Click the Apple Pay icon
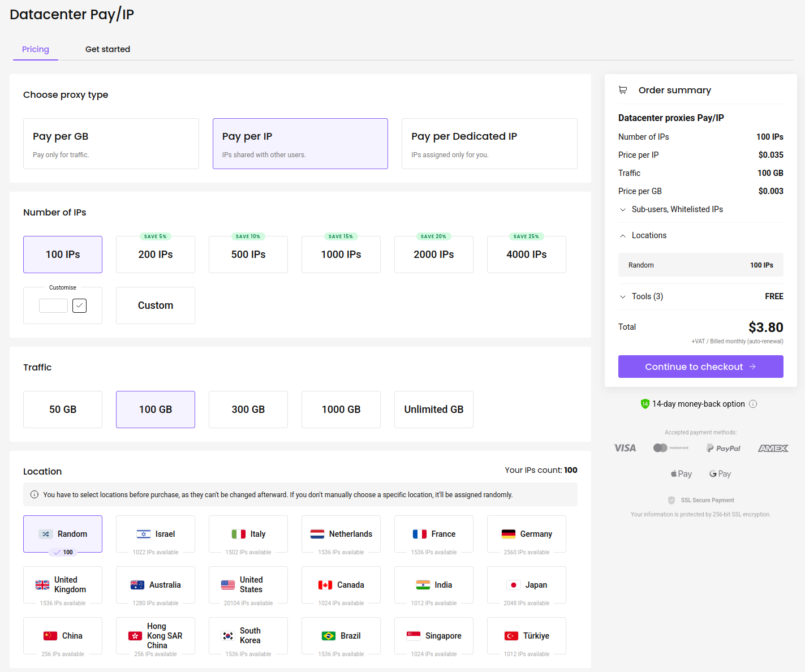Screen dimensions: 805x672 coord(681,473)
